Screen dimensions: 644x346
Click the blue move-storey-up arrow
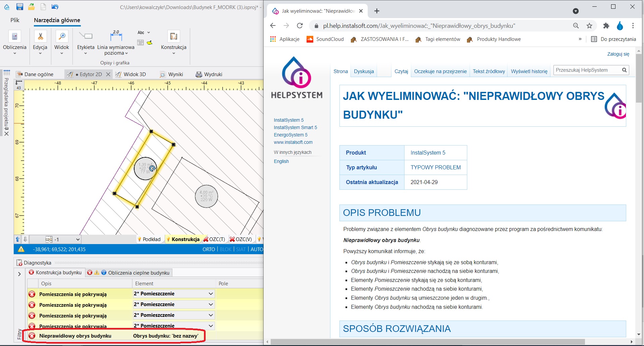(18, 239)
